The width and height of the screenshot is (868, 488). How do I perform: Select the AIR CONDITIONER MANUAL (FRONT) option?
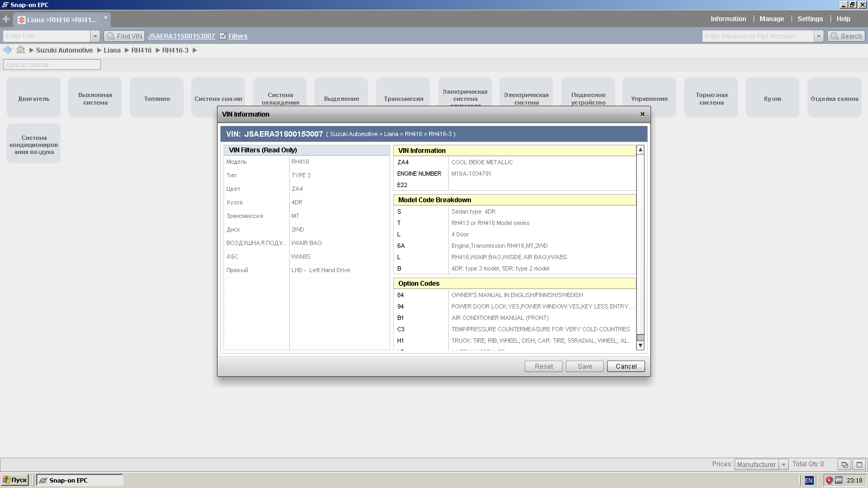tap(500, 318)
